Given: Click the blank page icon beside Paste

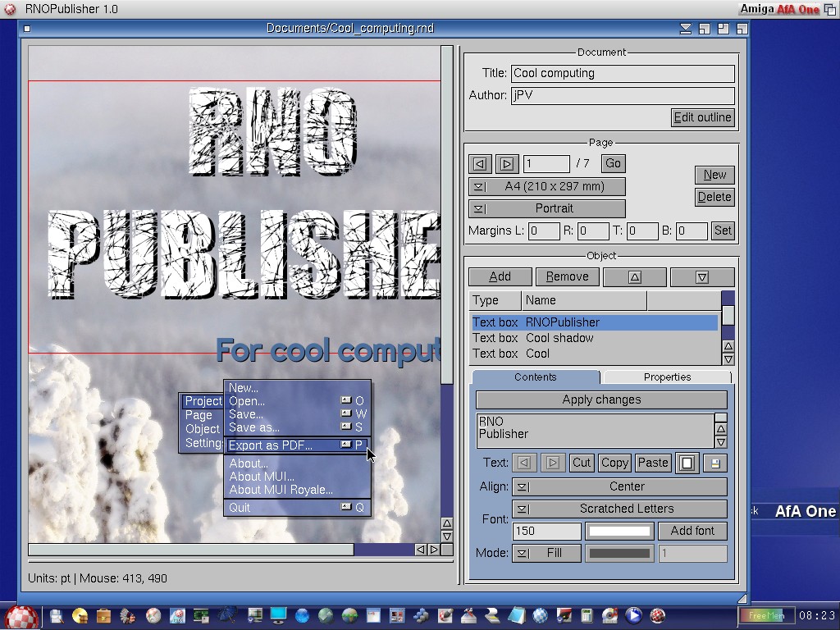Looking at the screenshot, I should (x=687, y=463).
